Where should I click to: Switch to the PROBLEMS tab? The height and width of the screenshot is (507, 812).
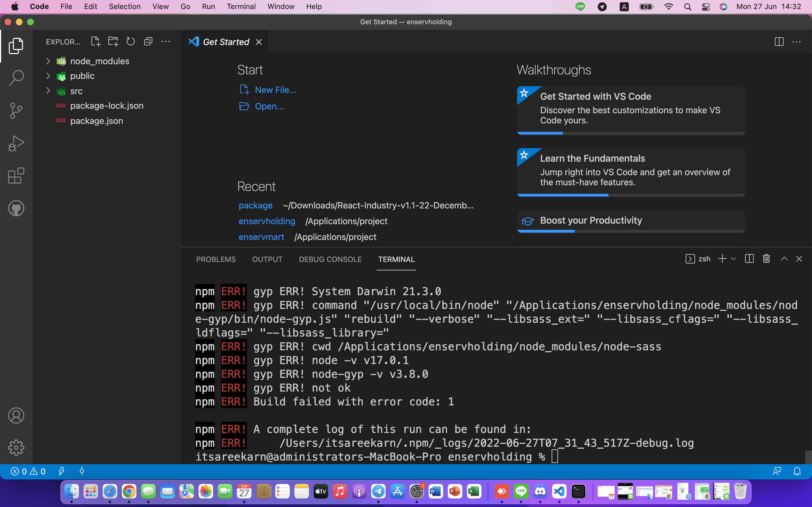(216, 259)
